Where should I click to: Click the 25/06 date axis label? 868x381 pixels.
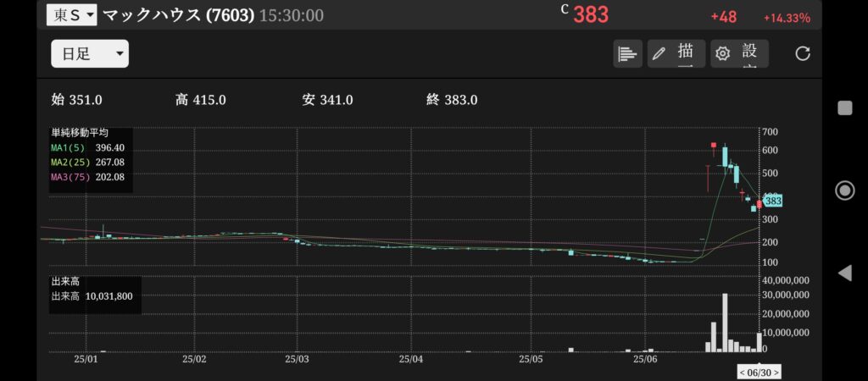tap(645, 360)
